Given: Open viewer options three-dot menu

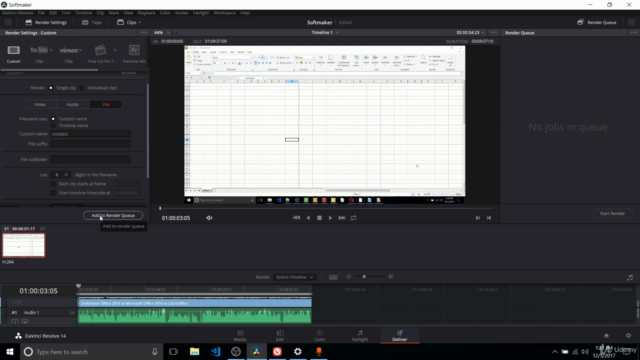Looking at the screenshot, I should point(493,33).
